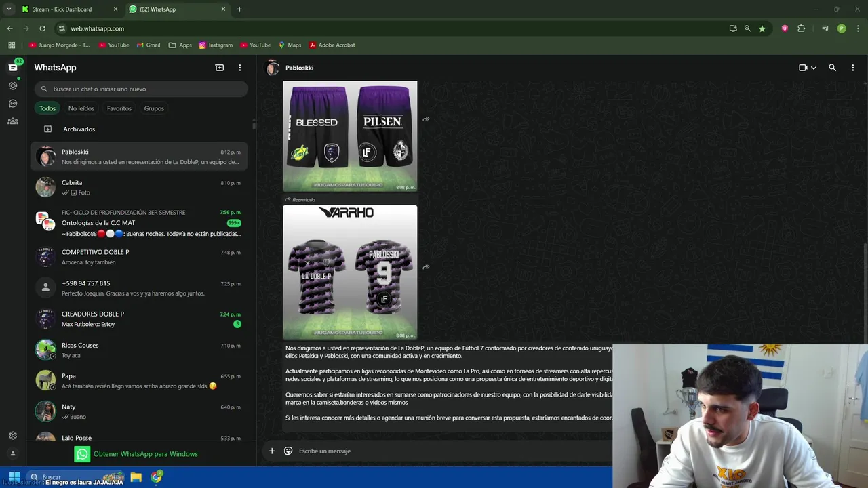Select the No leídos filter tab
This screenshot has width=868, height=488.
coord(81,108)
